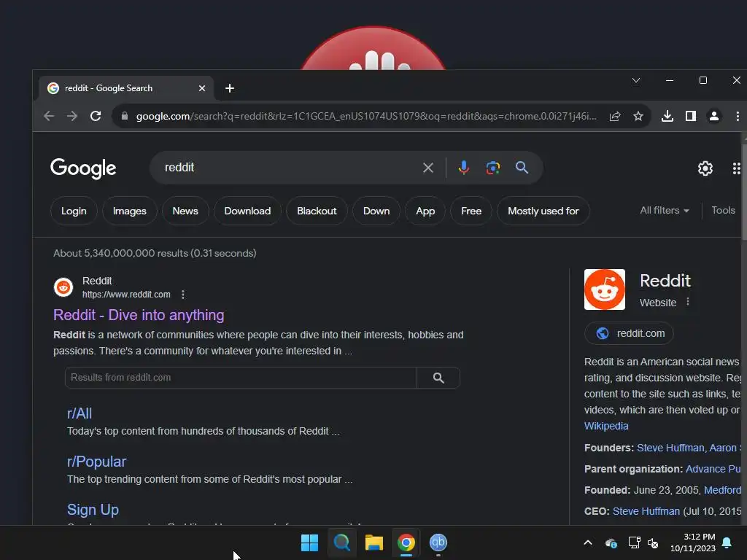Image resolution: width=747 pixels, height=560 pixels.
Task: Open the notification bell in system tray
Action: click(727, 542)
